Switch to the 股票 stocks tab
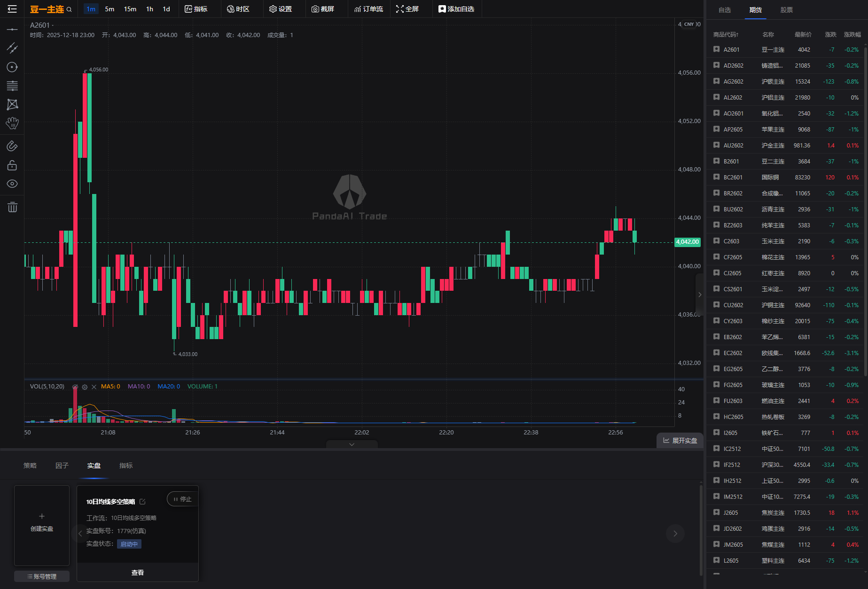Screen dimensions: 868x589 787,10
